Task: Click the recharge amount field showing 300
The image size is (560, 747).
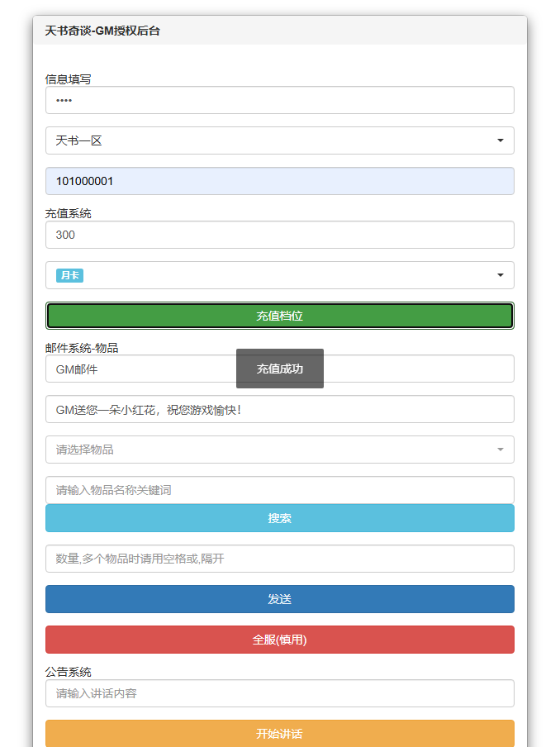Action: pyautogui.click(x=279, y=235)
